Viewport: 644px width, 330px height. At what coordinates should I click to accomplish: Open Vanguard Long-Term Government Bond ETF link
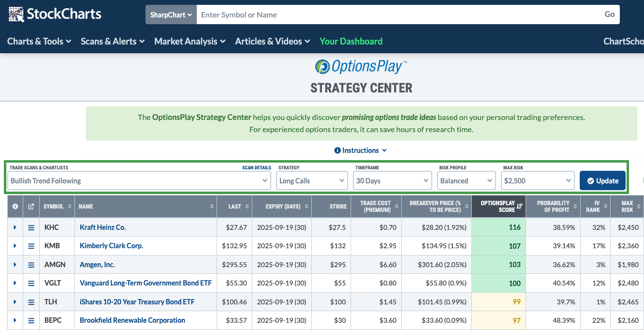point(146,283)
